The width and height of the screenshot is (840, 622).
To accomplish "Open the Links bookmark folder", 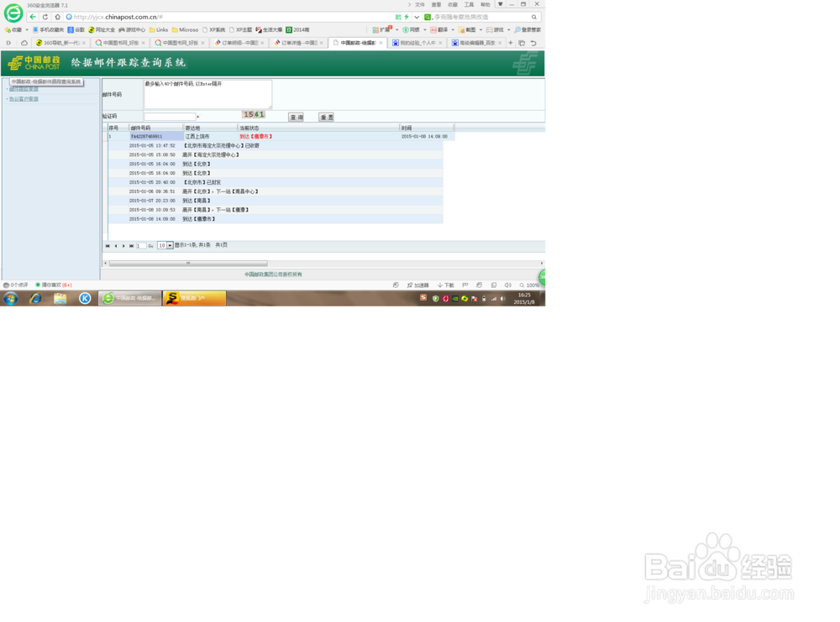I will click(x=159, y=30).
